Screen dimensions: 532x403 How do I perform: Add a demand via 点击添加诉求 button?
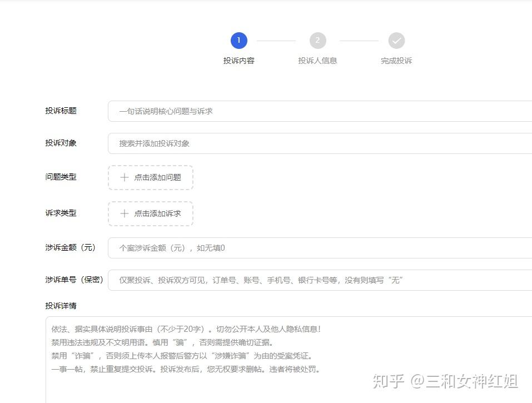point(151,213)
